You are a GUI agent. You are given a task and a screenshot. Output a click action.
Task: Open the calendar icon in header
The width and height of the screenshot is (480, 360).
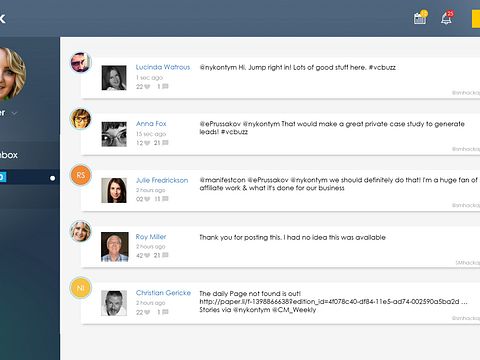420,18
